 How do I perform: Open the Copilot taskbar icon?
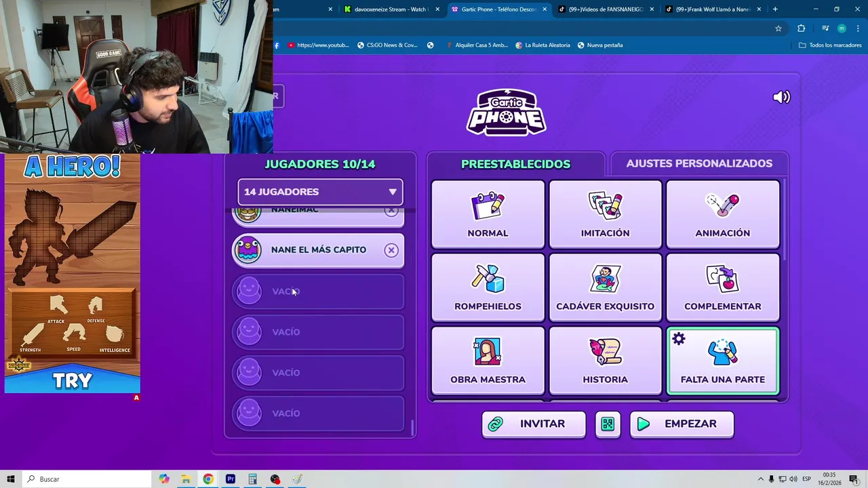tap(164, 479)
